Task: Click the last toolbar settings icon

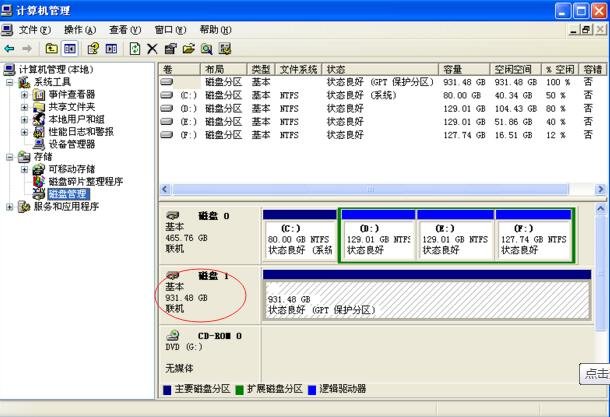Action: (225, 49)
